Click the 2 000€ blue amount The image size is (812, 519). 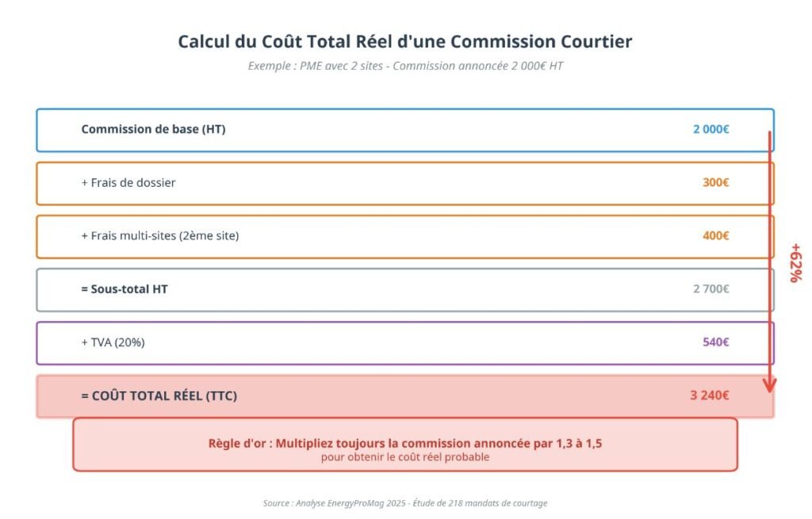tap(710, 129)
